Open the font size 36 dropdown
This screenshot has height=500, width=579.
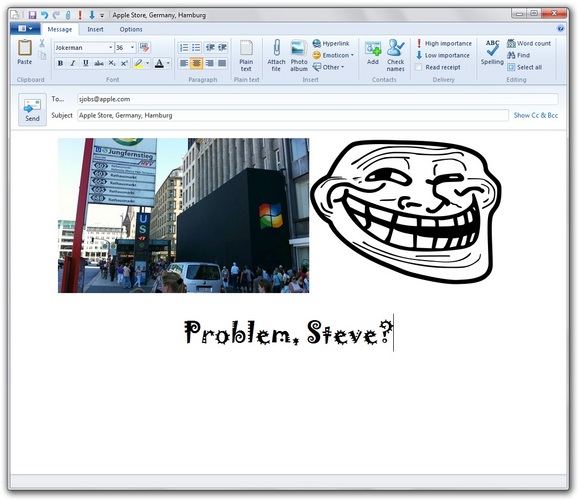(x=132, y=48)
